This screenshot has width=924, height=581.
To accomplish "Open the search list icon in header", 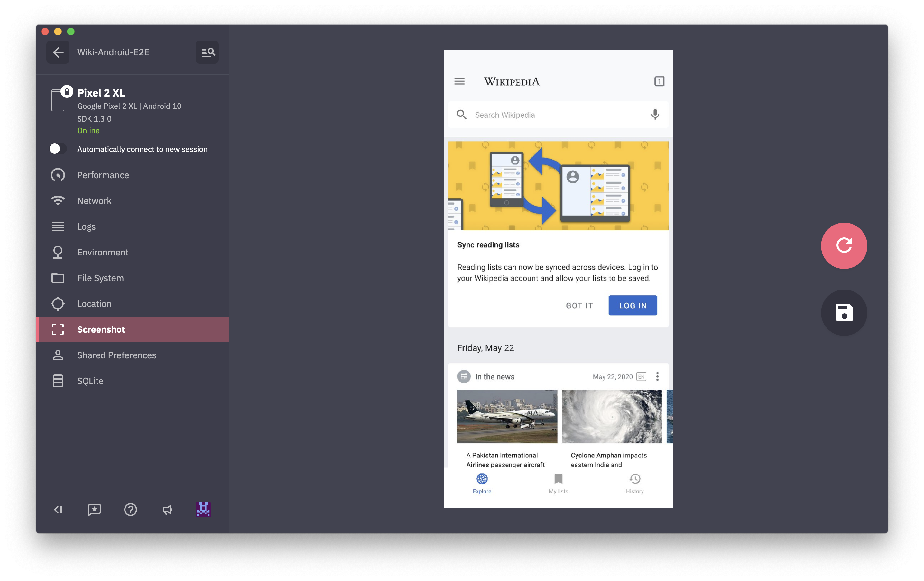I will [x=207, y=52].
